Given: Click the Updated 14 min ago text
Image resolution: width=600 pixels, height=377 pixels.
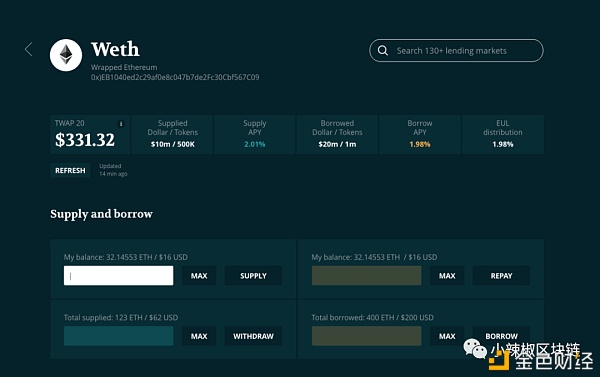Looking at the screenshot, I should point(113,170).
